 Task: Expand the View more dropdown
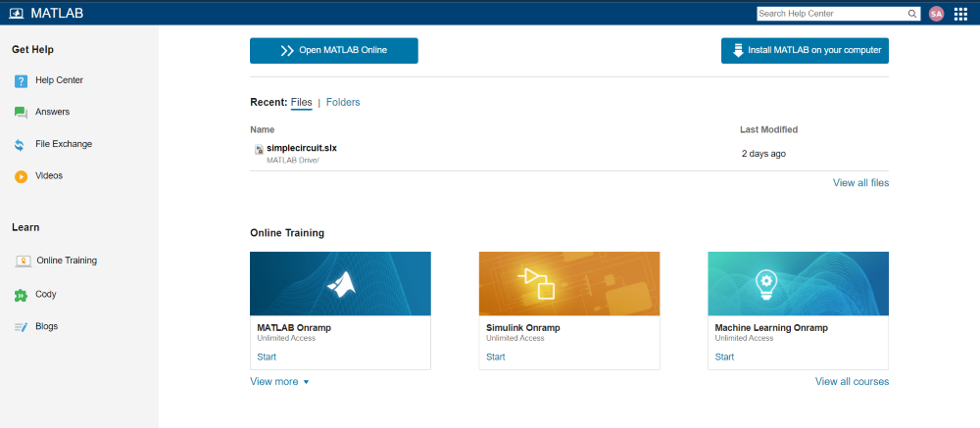(x=279, y=382)
